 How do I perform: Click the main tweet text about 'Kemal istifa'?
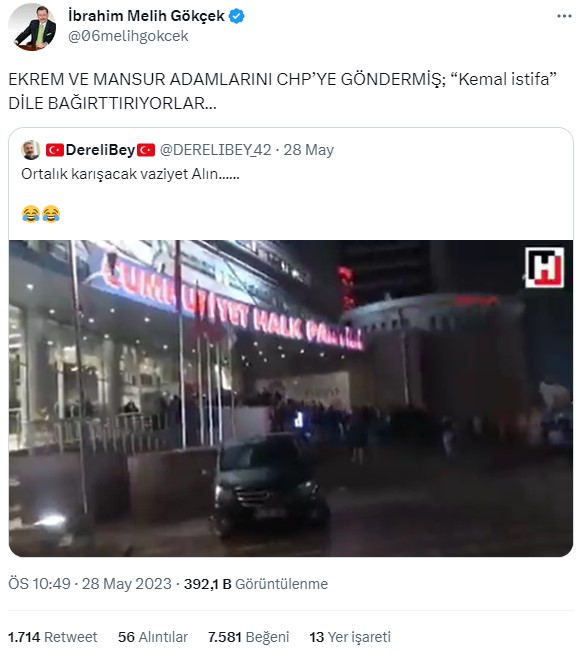click(283, 91)
